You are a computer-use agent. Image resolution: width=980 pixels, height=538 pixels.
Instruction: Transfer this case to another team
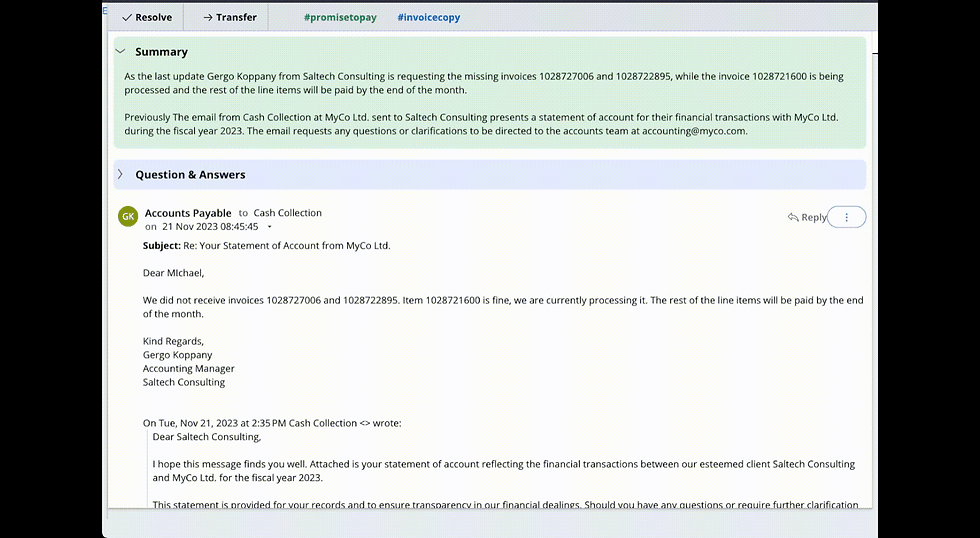229,17
